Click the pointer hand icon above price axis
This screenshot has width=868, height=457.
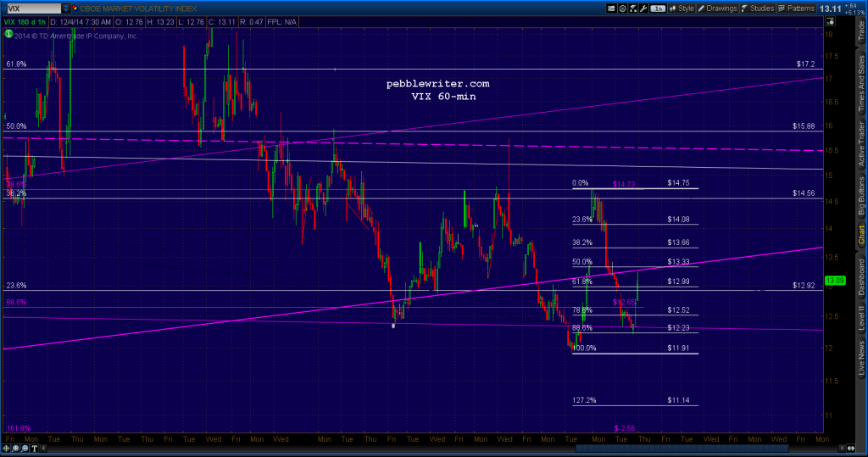(x=831, y=21)
